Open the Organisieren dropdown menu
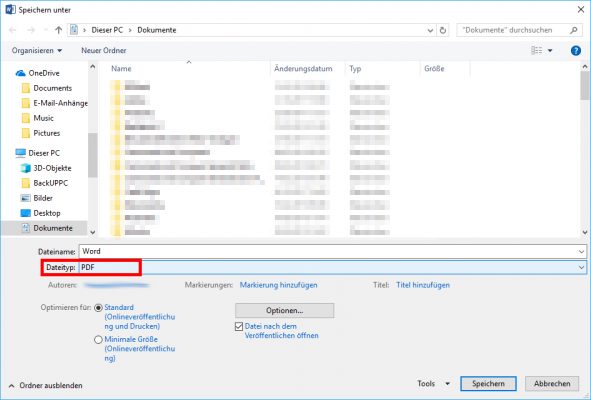Image resolution: width=591 pixels, height=400 pixels. point(37,51)
